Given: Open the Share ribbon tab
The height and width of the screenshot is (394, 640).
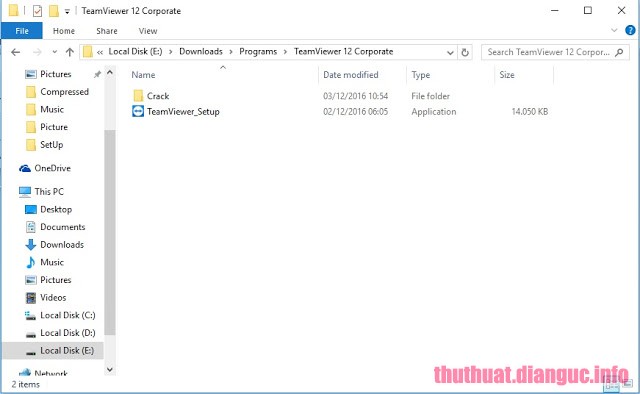Looking at the screenshot, I should (107, 31).
